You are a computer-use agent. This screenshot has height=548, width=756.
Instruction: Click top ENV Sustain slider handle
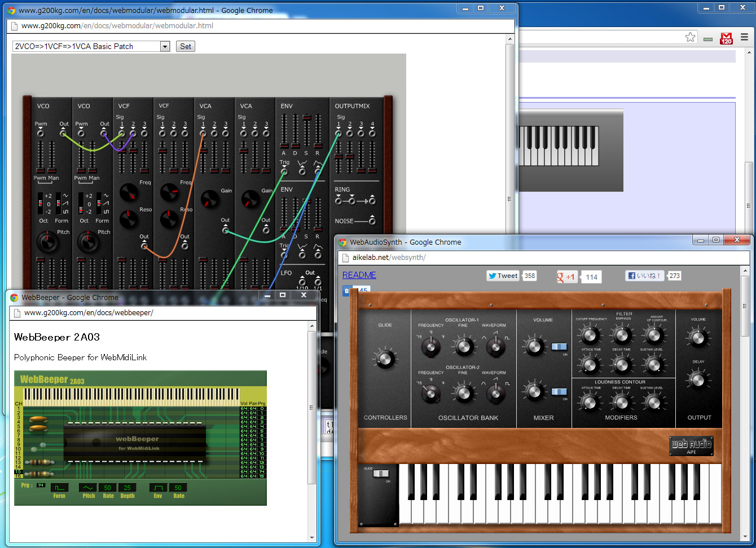[307, 117]
